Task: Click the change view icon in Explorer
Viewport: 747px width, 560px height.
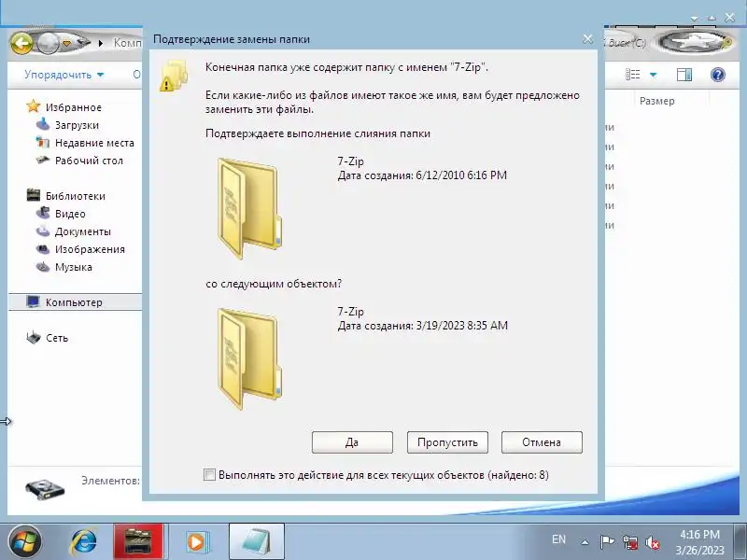Action: coord(633,75)
